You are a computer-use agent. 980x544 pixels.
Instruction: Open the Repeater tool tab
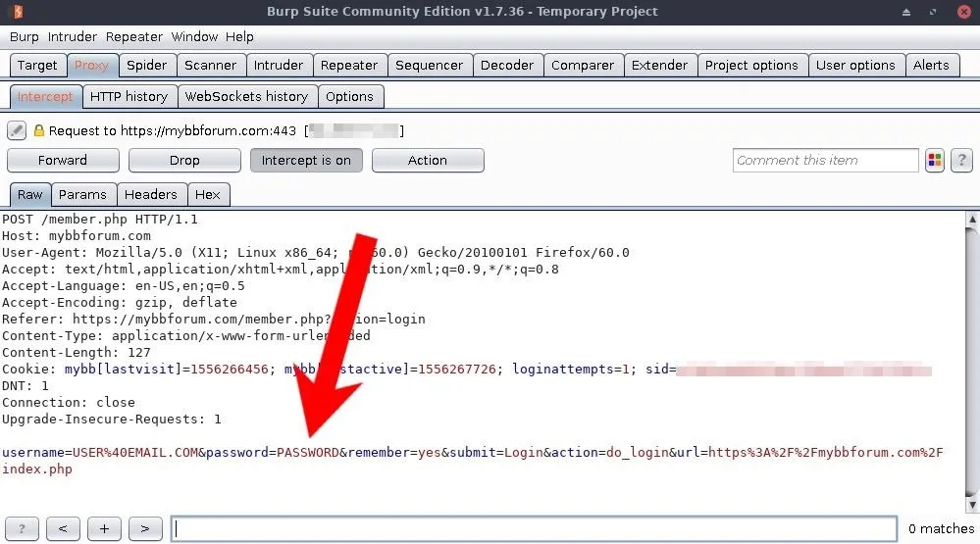[349, 65]
